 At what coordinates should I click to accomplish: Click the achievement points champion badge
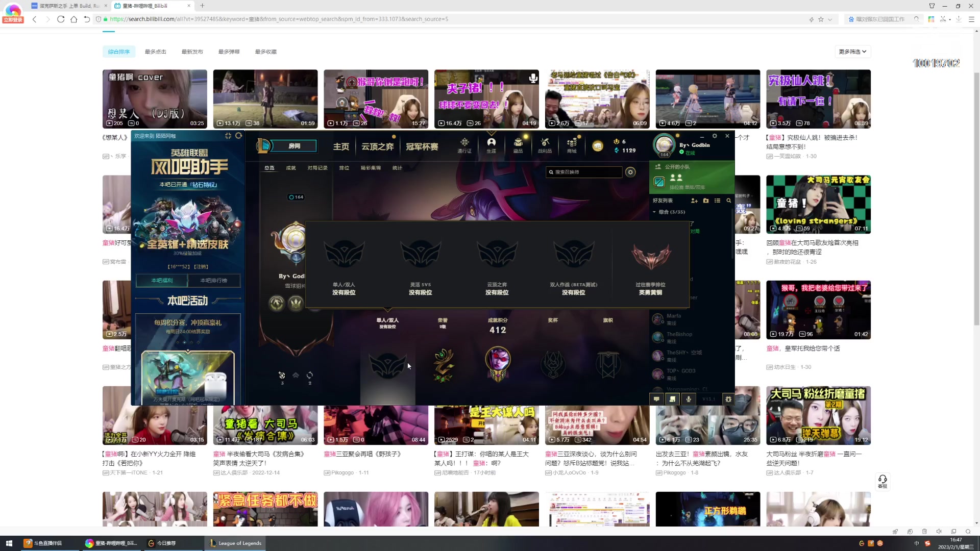(x=498, y=363)
